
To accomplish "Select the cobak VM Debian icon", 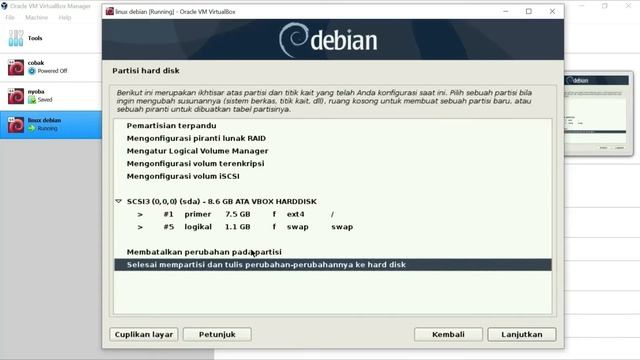I will point(16,67).
